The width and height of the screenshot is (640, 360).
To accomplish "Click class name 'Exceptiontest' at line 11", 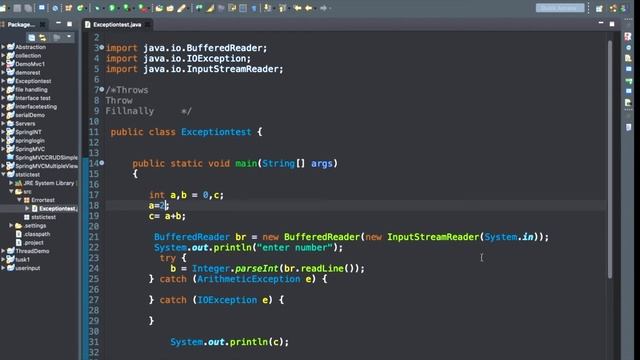I will point(216,132).
